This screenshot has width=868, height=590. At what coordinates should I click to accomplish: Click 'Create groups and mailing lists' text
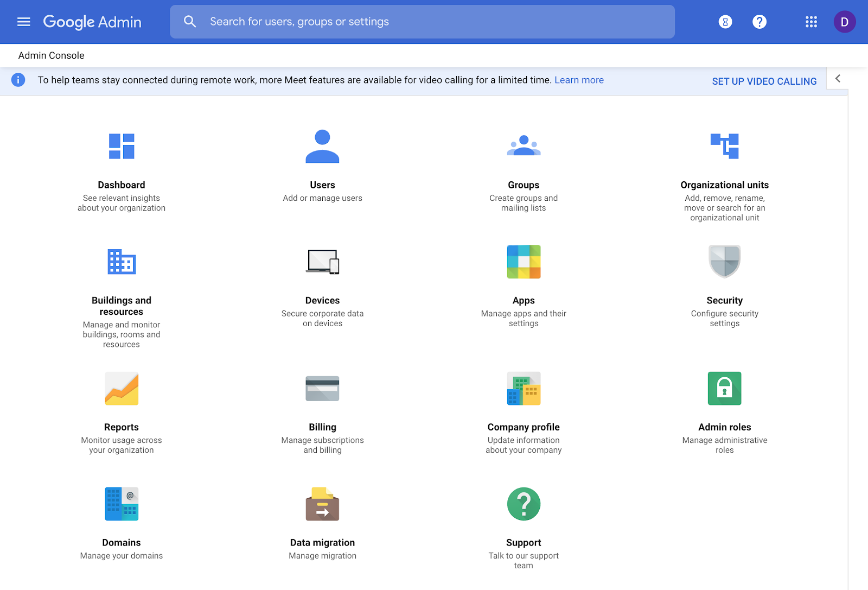524,203
